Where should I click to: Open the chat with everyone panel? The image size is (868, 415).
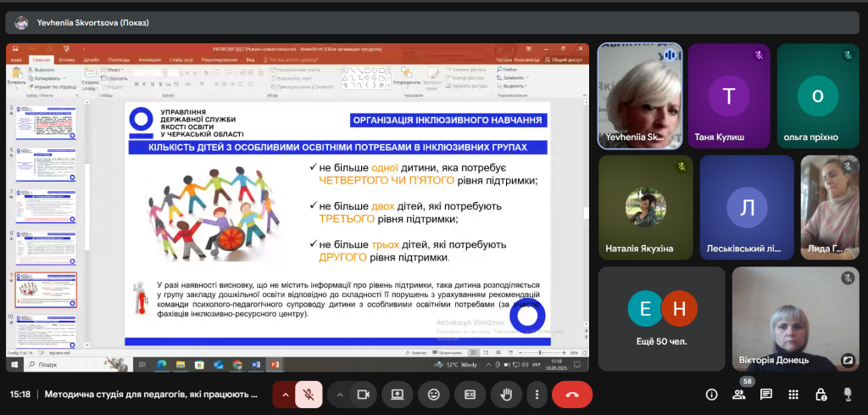tap(766, 395)
